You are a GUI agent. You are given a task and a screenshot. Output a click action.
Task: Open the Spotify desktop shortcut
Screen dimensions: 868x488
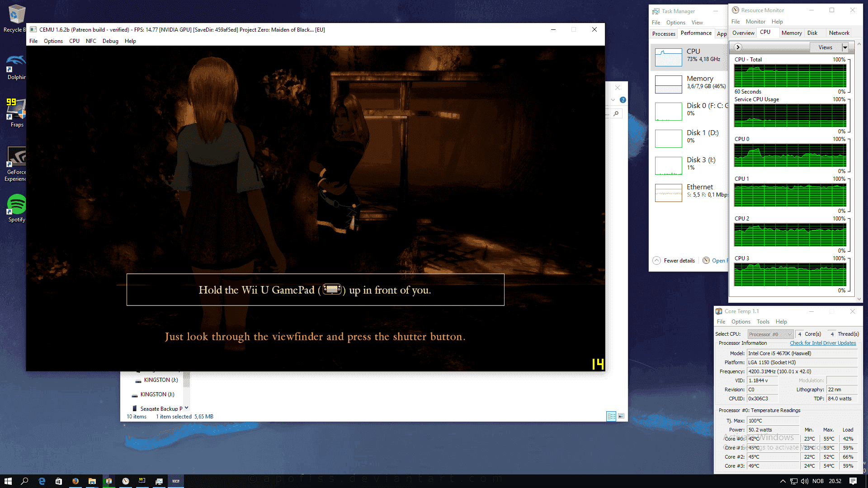pos(16,208)
